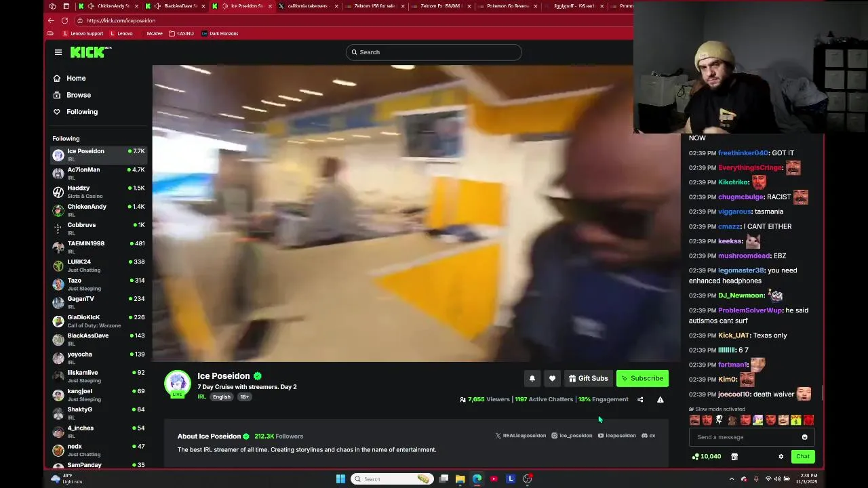
Task: Click the live stream video player
Action: coord(416,213)
